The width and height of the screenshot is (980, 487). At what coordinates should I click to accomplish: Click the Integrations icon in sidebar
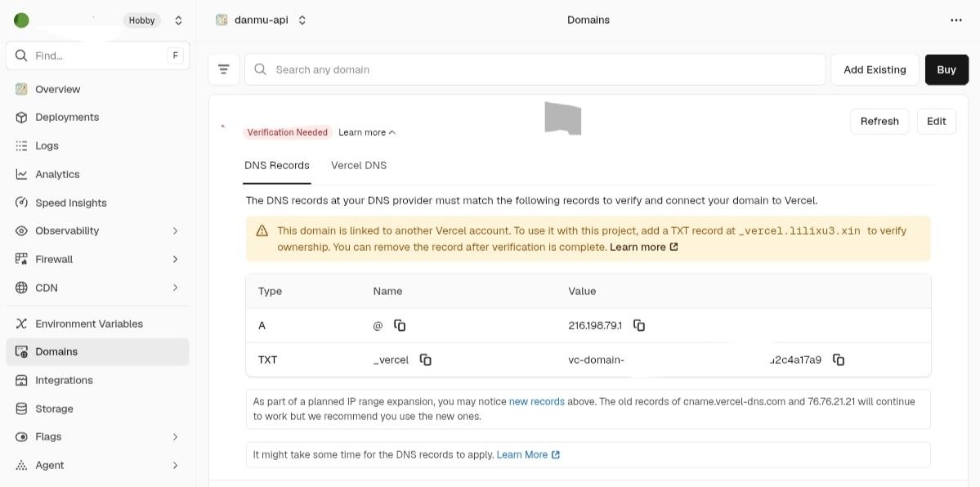(x=21, y=380)
